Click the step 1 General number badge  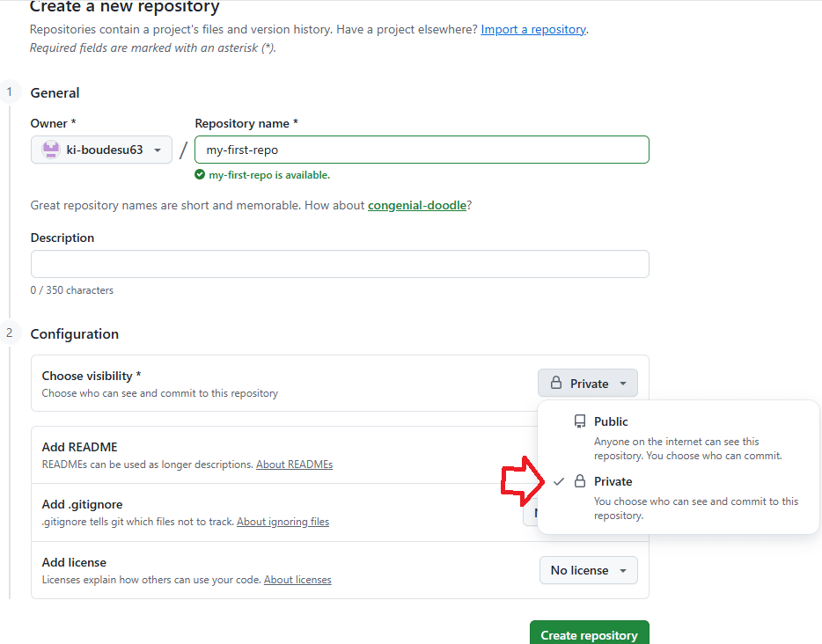click(x=10, y=91)
